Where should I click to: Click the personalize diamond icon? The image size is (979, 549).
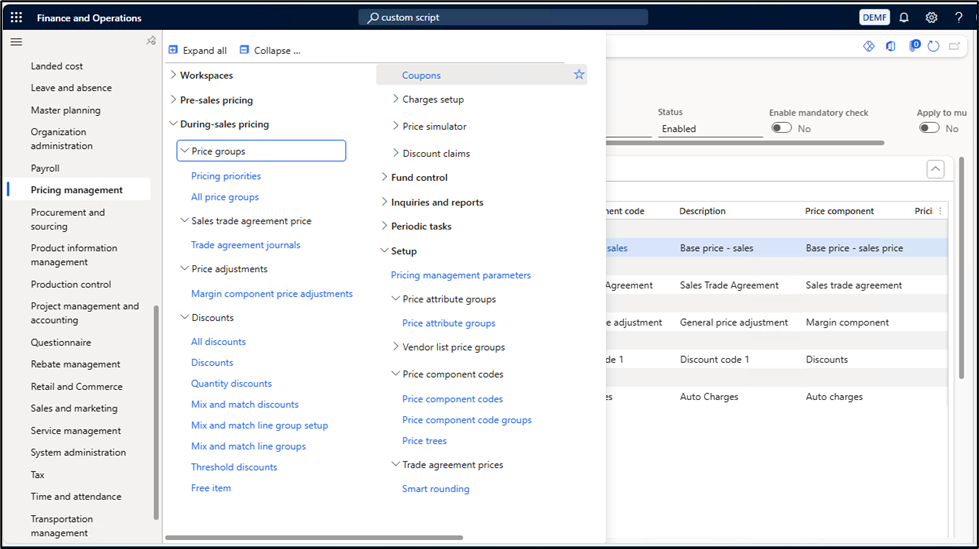(x=868, y=46)
